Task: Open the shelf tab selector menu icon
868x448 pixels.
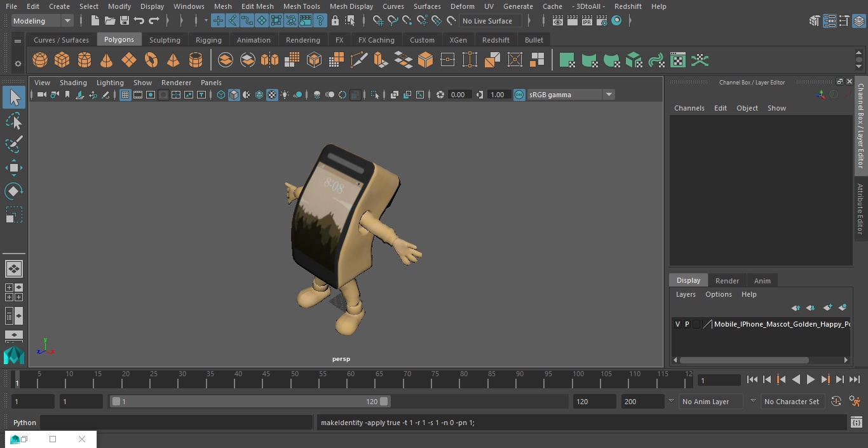Action: click(x=18, y=41)
